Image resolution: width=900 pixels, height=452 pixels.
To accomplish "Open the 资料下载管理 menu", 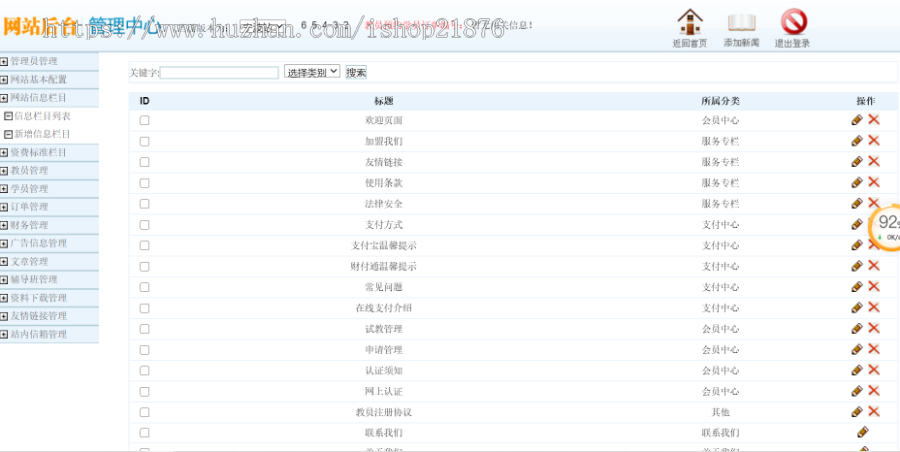I will (38, 298).
